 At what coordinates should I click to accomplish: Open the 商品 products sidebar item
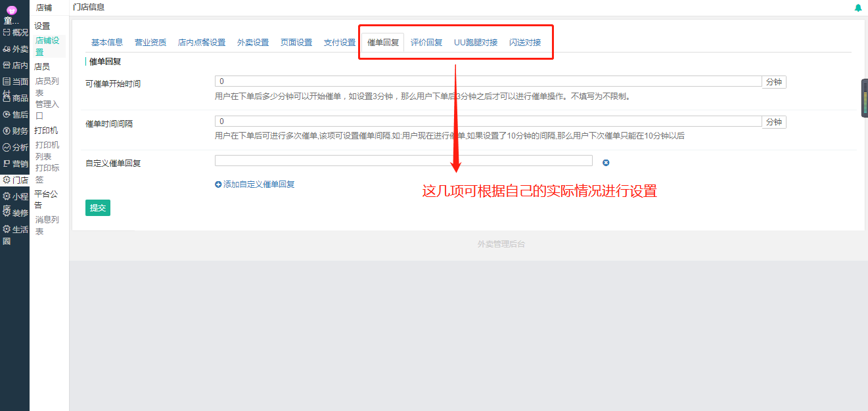tap(15, 98)
